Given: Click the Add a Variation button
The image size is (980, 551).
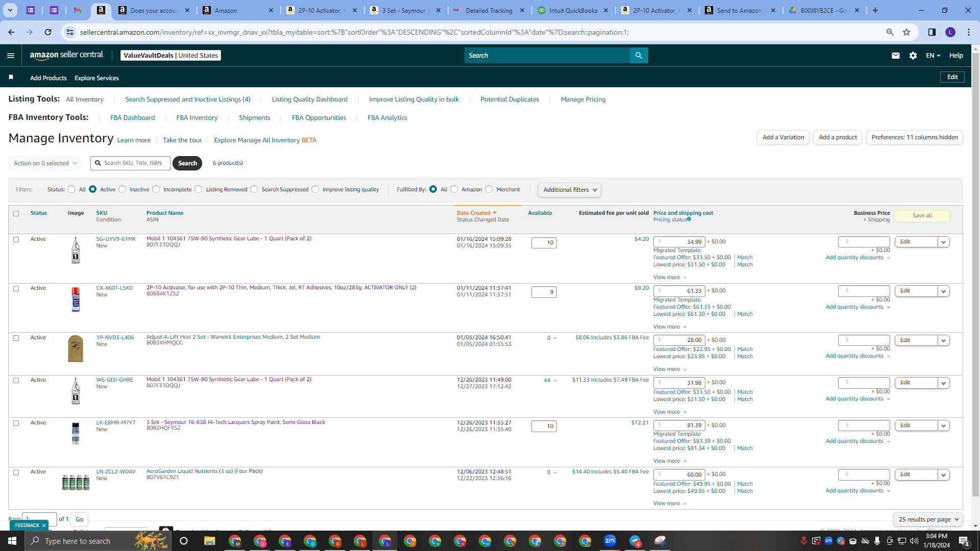Looking at the screenshot, I should (783, 137).
